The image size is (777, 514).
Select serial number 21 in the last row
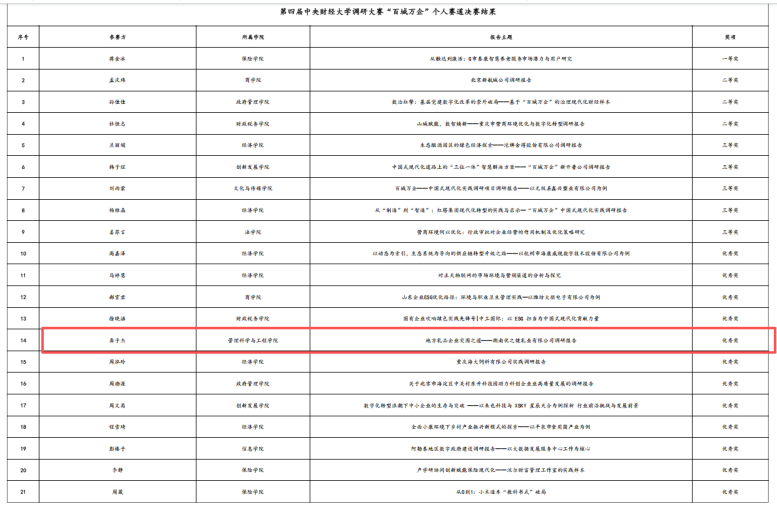(23, 493)
